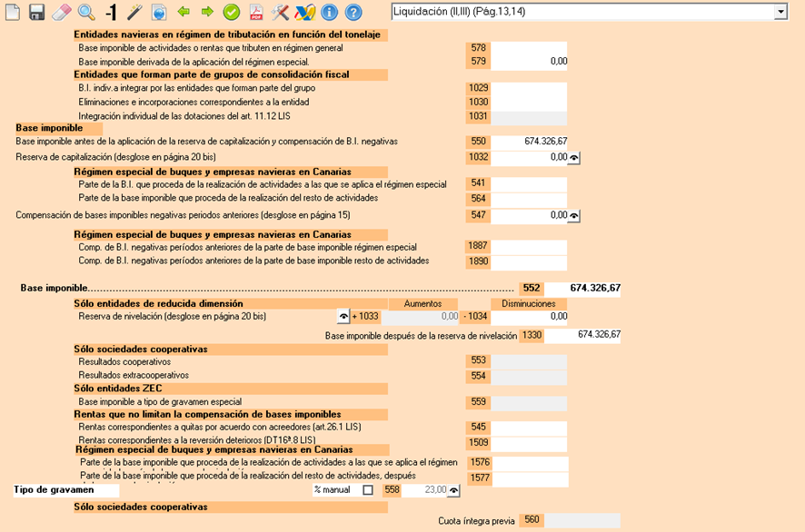Open the hammer and wrench tools icon
This screenshot has width=805, height=532.
click(x=281, y=12)
